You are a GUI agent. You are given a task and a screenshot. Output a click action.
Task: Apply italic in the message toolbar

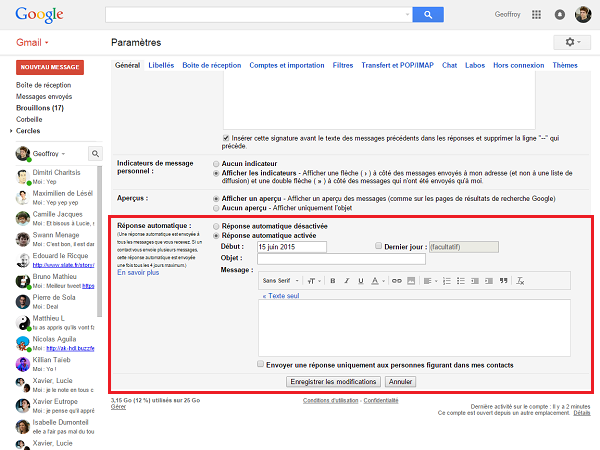(x=347, y=281)
